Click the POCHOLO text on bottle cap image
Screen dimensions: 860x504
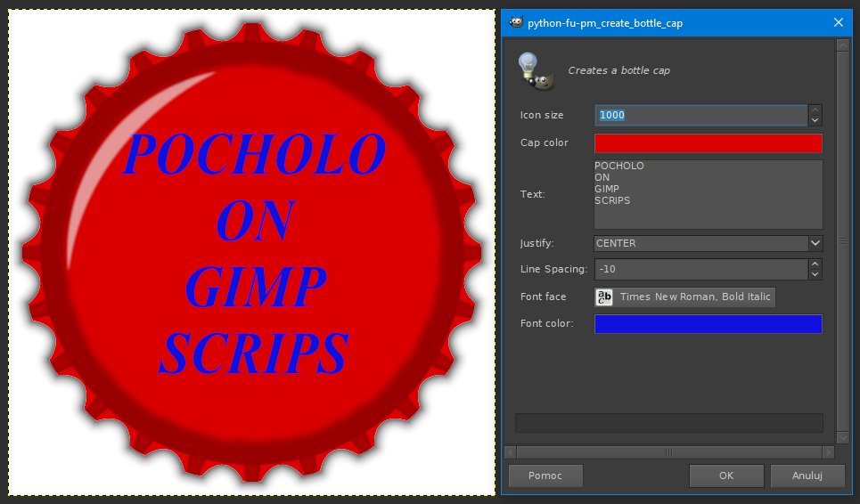pyautogui.click(x=253, y=154)
